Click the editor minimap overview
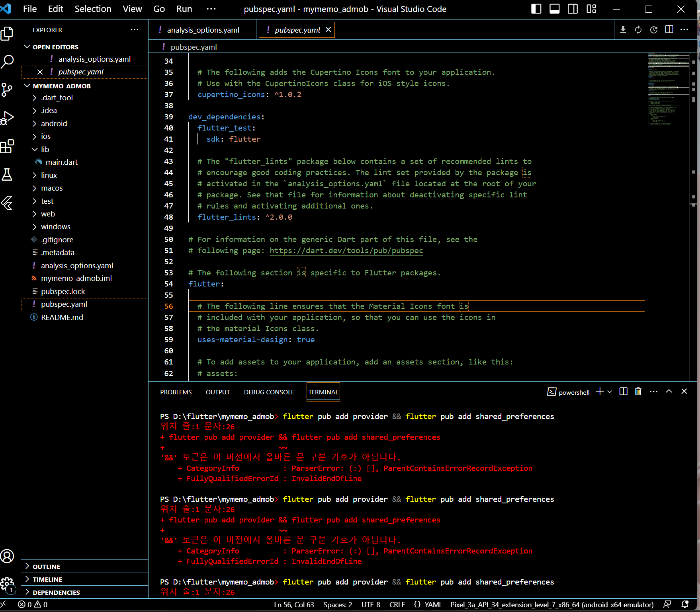Screen dimensions: 700x612 tap(668, 90)
